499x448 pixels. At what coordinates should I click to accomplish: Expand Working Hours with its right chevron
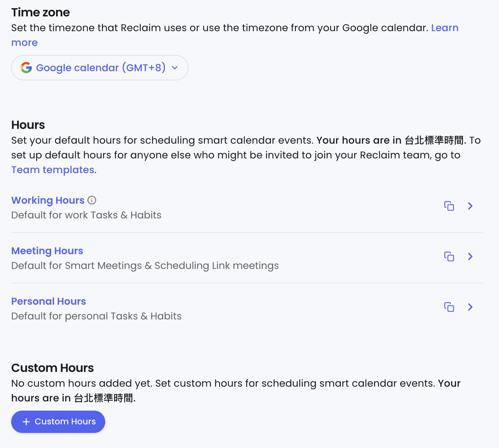(470, 206)
